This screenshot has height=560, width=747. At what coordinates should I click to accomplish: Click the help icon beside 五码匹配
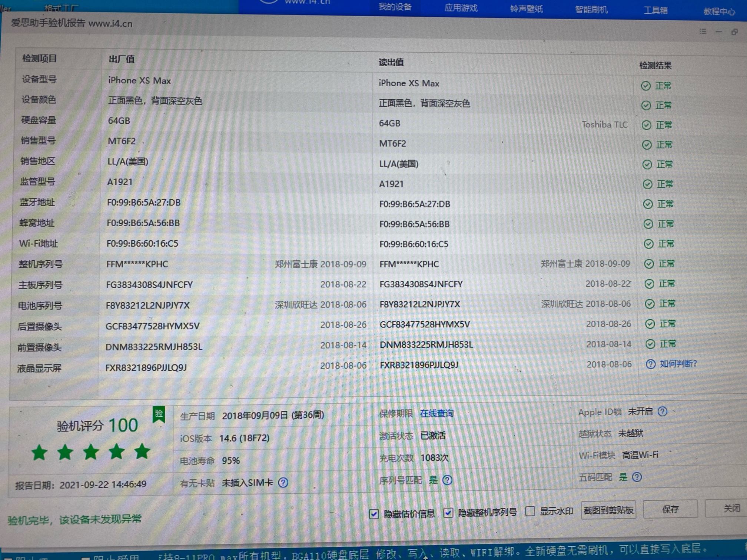pyautogui.click(x=637, y=477)
